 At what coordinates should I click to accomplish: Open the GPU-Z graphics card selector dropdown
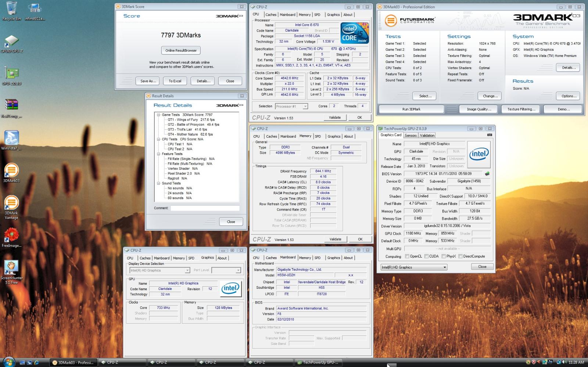point(414,267)
